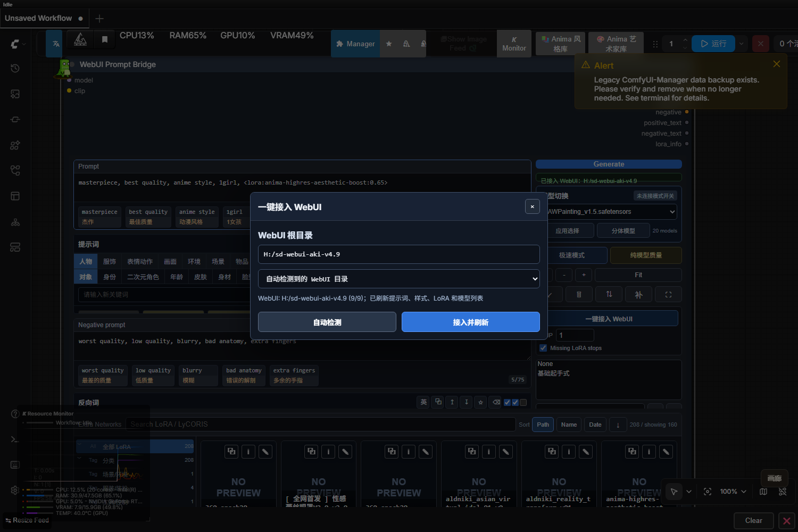
Task: Dismiss the Alert notification
Action: [777, 64]
